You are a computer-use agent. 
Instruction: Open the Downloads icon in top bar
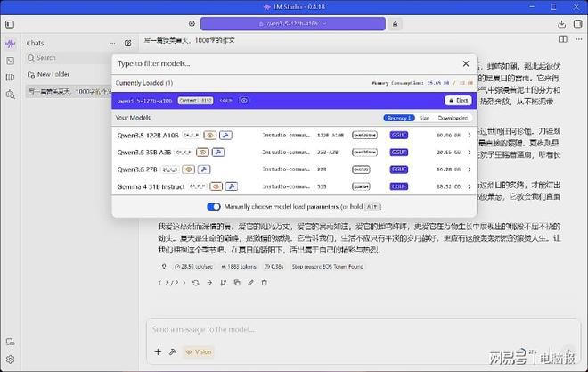coord(561,24)
